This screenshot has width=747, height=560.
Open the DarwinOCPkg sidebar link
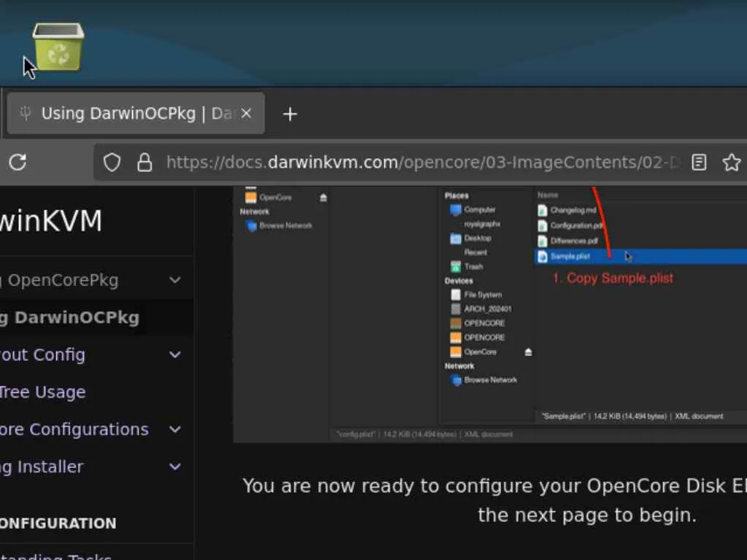(69, 317)
